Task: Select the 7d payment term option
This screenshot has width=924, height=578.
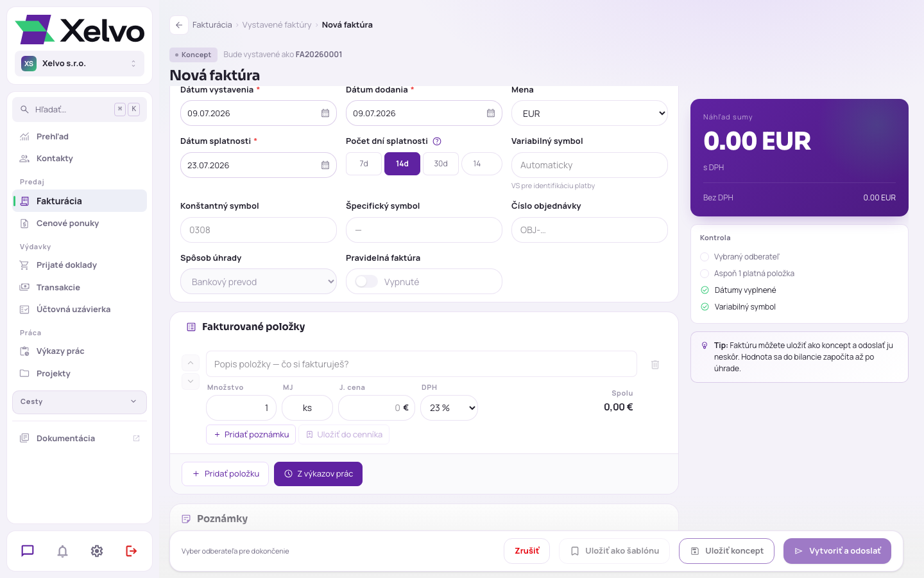Action: coord(364,164)
